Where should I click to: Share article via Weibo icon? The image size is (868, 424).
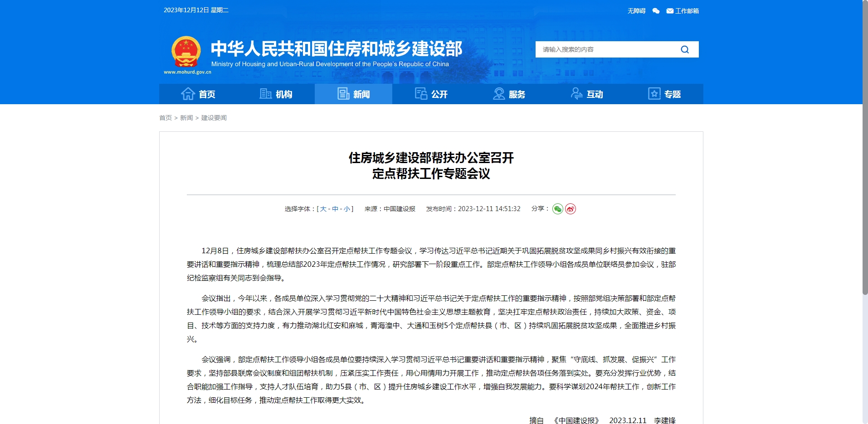(571, 209)
